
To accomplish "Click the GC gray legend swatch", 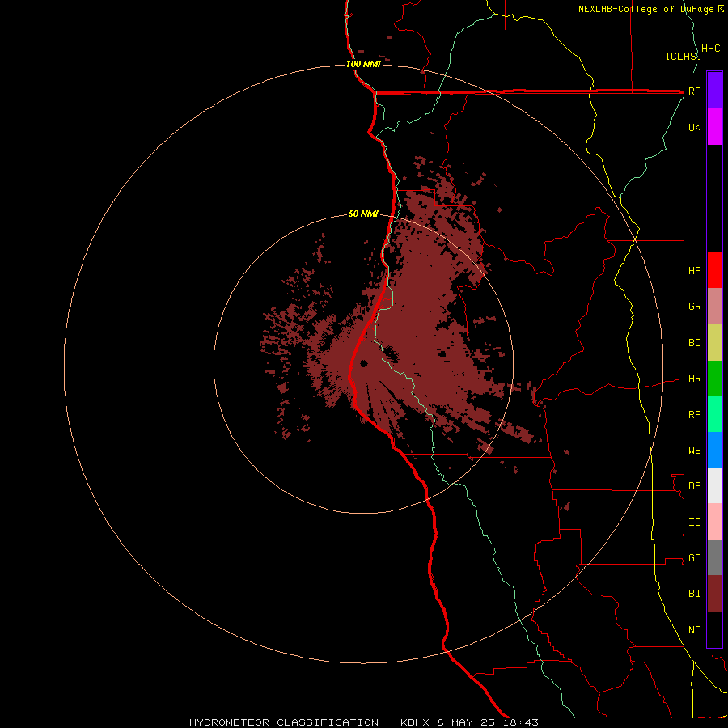I will (x=714, y=557).
